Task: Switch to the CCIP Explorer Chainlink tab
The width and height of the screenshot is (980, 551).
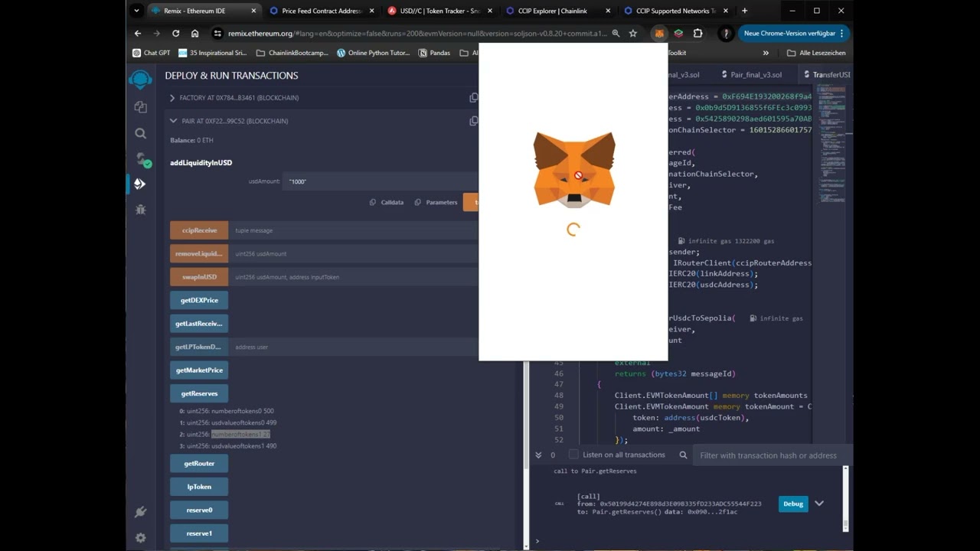Action: [x=557, y=11]
